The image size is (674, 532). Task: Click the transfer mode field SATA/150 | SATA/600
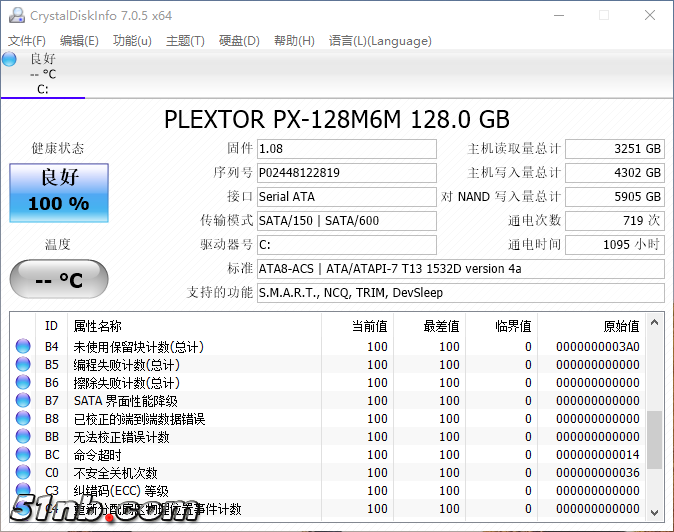click(346, 221)
